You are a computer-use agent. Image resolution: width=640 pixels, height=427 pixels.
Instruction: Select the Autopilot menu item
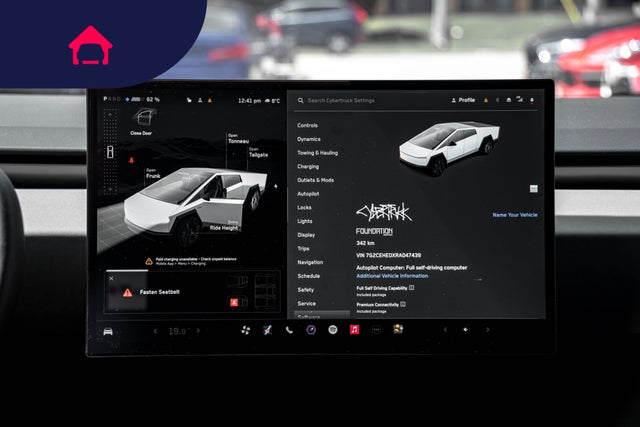tap(308, 194)
